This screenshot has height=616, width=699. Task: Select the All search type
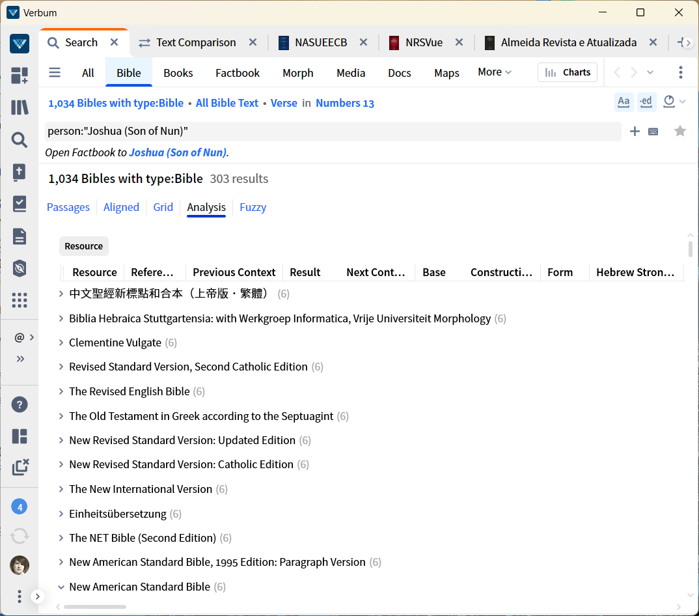tap(88, 73)
